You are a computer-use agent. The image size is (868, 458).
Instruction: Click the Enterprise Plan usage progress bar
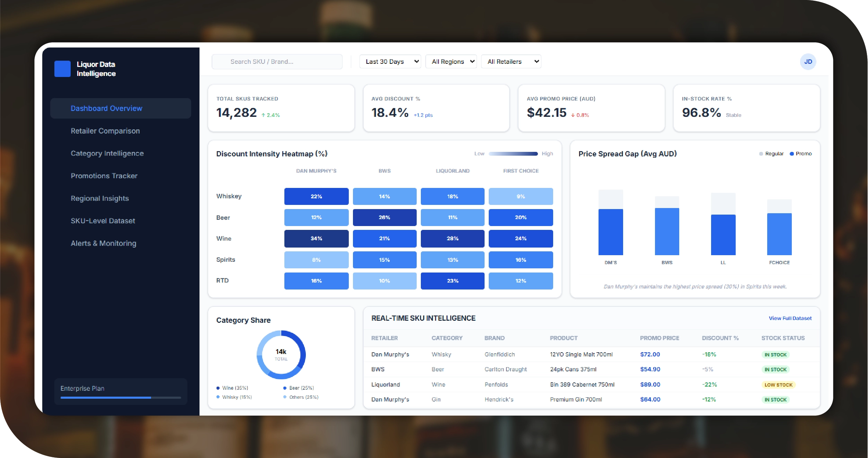pos(121,398)
